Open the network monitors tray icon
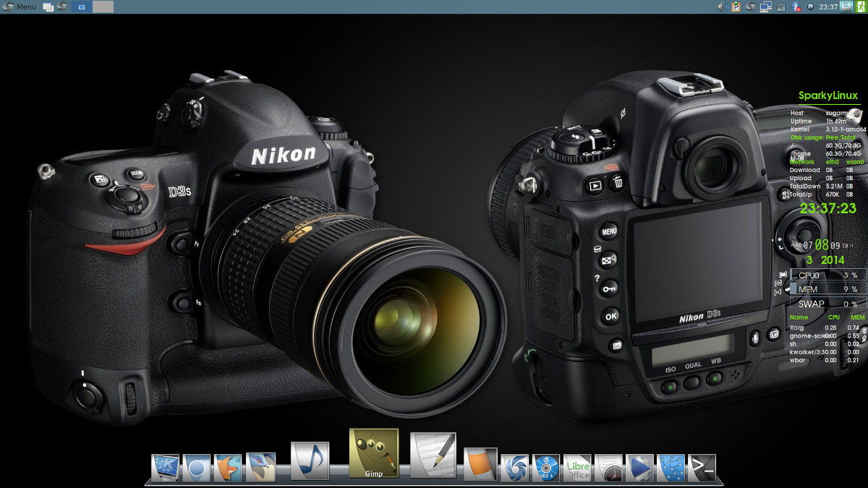The image size is (868, 488). tap(765, 7)
